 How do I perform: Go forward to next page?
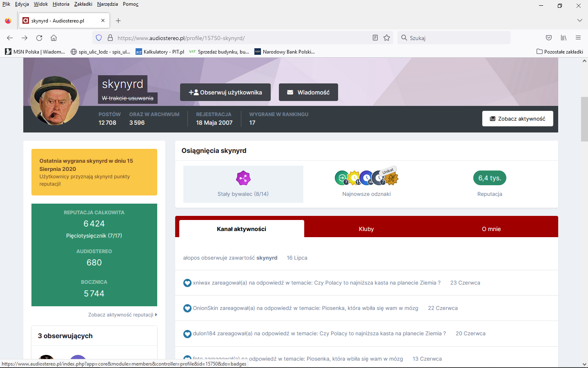24,38
